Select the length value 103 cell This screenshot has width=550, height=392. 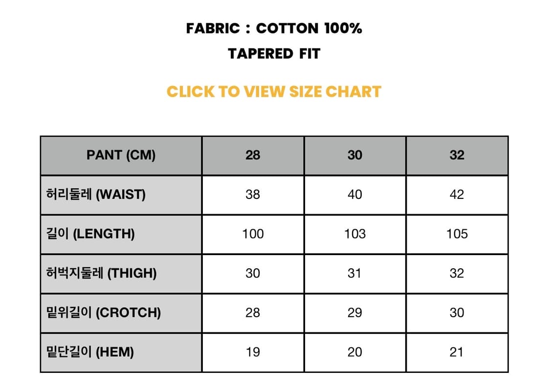point(355,234)
